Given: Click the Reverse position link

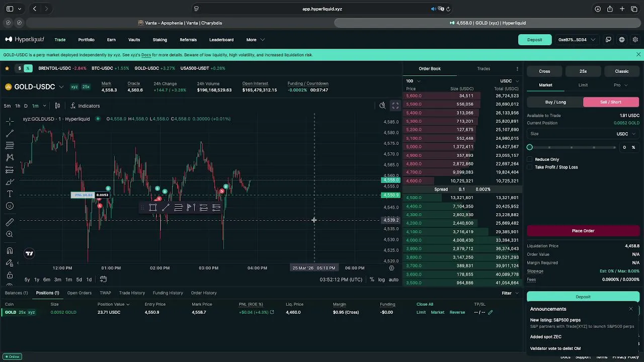Looking at the screenshot, I should (x=457, y=312).
